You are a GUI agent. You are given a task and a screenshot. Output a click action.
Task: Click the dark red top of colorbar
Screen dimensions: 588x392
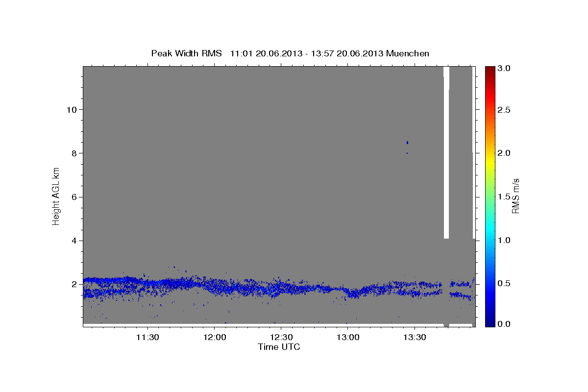click(x=490, y=70)
